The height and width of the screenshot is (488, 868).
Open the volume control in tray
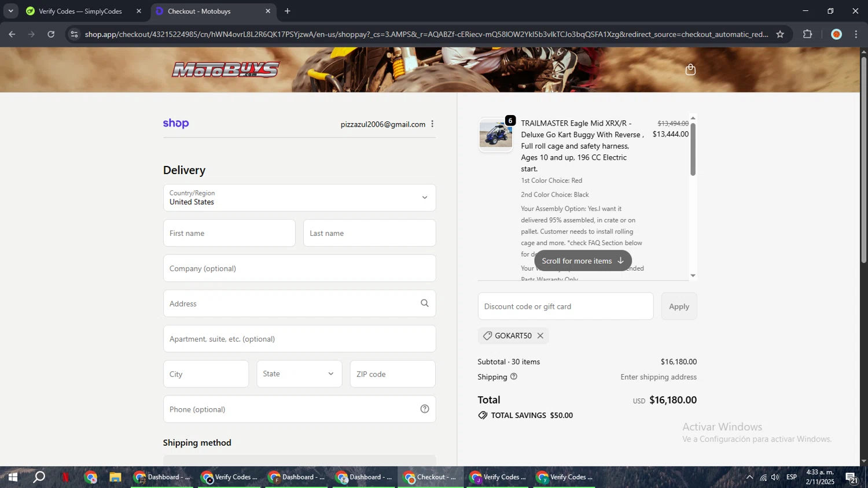click(775, 478)
